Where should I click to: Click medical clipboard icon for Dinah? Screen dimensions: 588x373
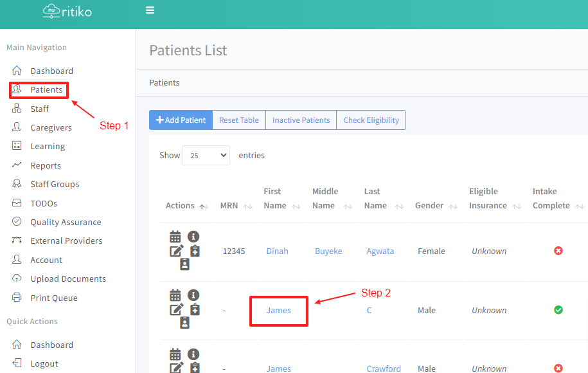195,251
